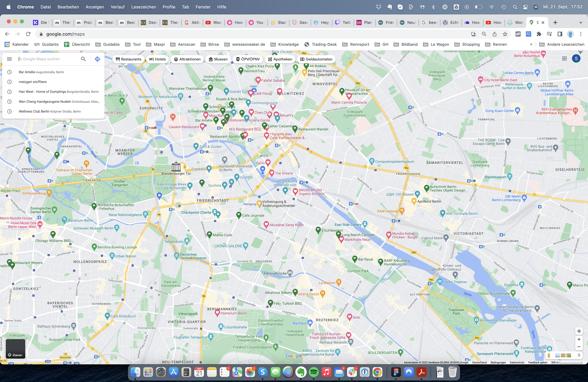Switch to the Stad tab
588x382 pixels.
pos(279,23)
